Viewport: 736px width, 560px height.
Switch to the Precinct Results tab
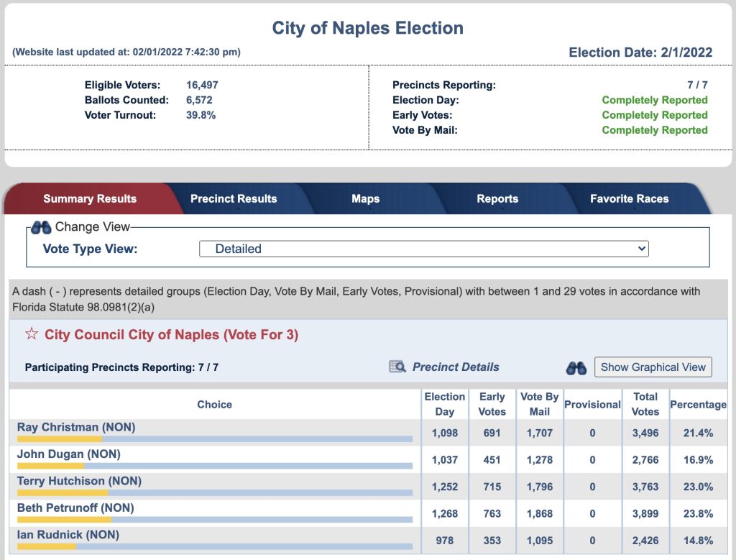coord(234,199)
